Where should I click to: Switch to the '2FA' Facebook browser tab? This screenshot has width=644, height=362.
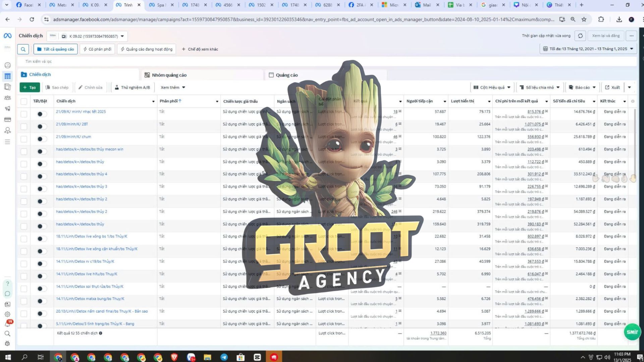coord(361,5)
